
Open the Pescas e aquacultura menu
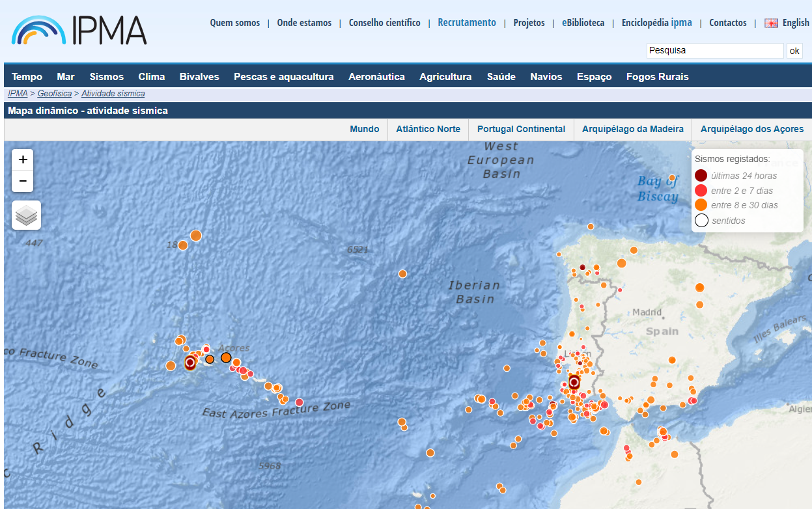284,77
